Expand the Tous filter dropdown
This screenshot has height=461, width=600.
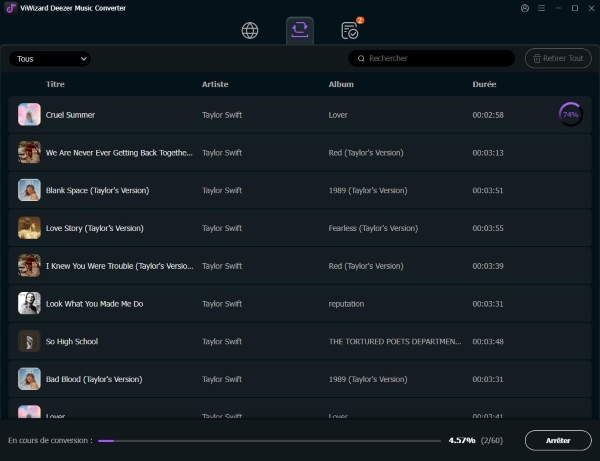[x=50, y=59]
